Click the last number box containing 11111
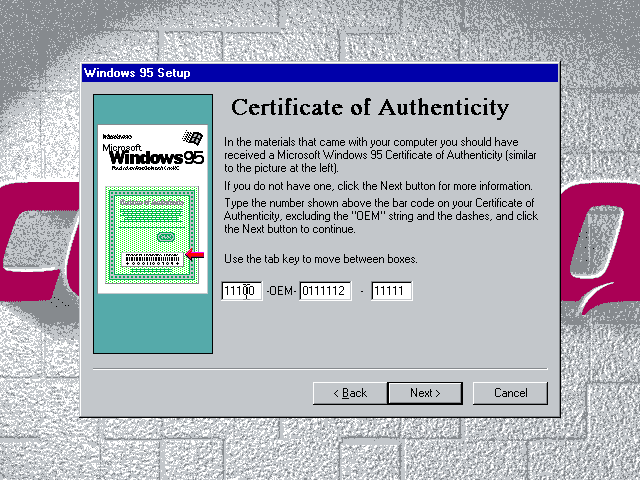Viewport: 640px width, 480px height. (x=392, y=291)
